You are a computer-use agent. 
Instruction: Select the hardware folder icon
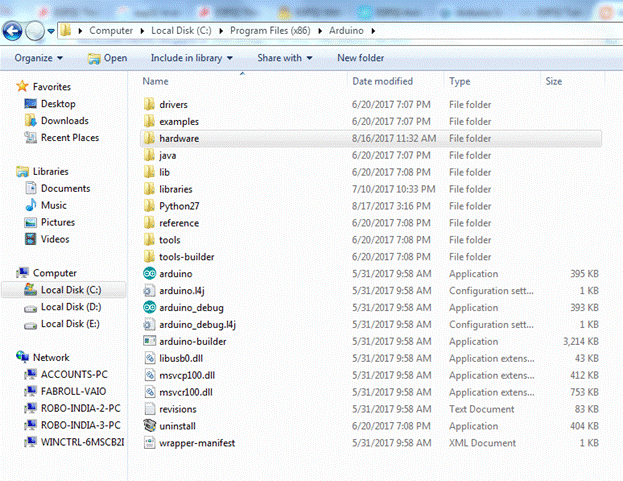(149, 138)
